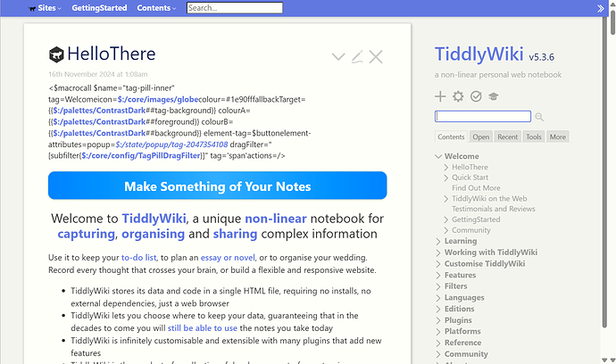The image size is (616, 364).
Task: Expand the Filters section
Action: [438, 286]
